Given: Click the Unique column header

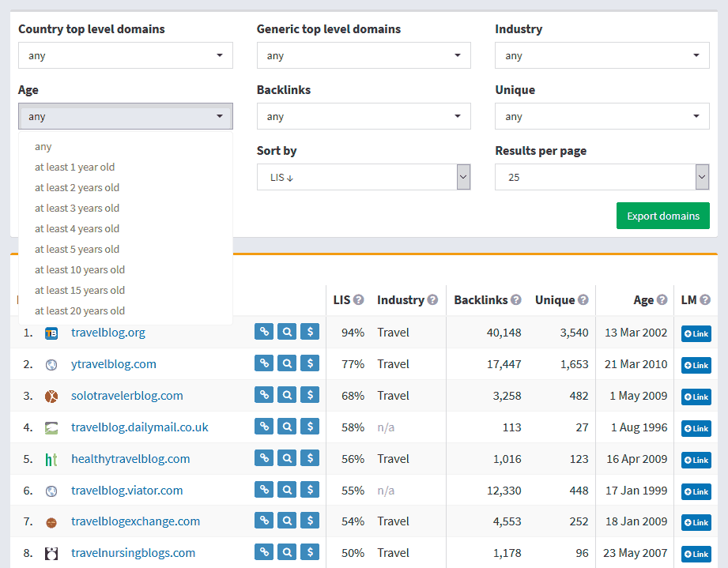Looking at the screenshot, I should (x=556, y=299).
